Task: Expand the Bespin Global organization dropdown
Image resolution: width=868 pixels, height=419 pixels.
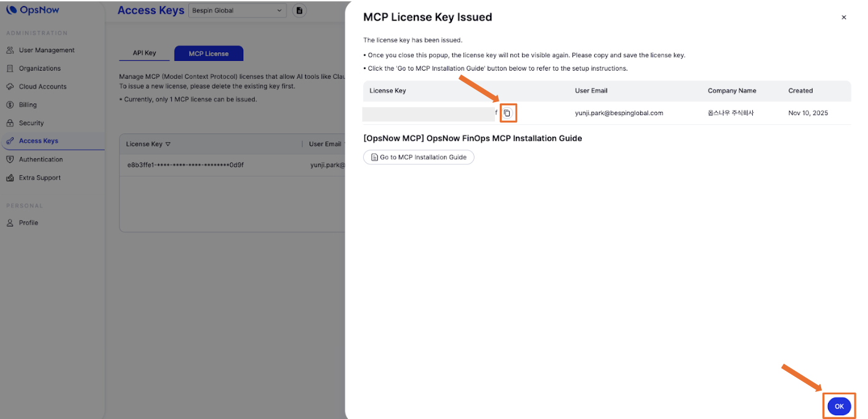Action: 238,10
